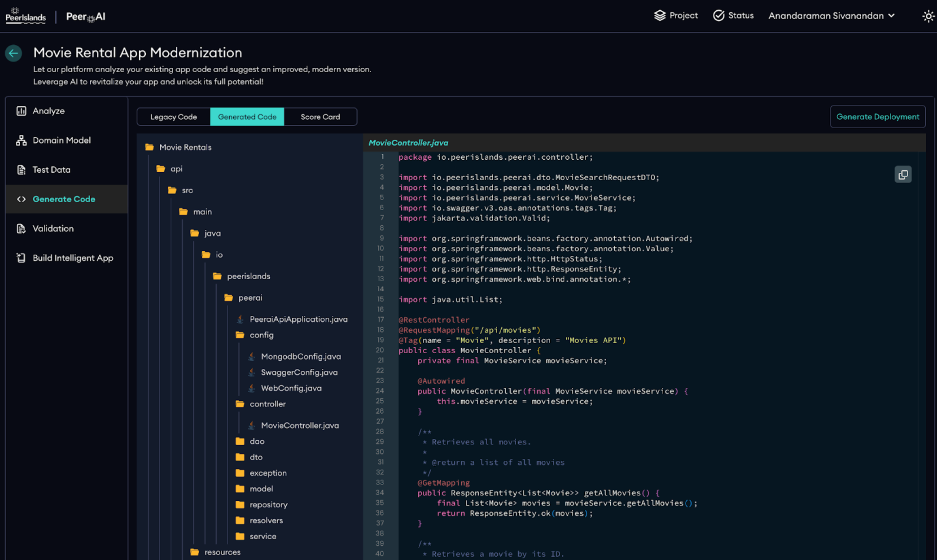Expand the dao folder
Screen dimensions: 937x560
[x=256, y=441]
